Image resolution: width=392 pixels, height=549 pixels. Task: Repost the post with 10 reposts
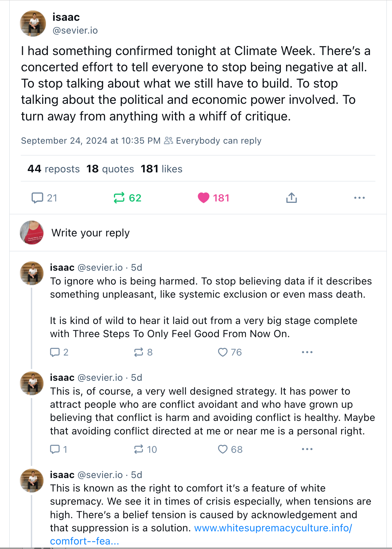(x=139, y=449)
